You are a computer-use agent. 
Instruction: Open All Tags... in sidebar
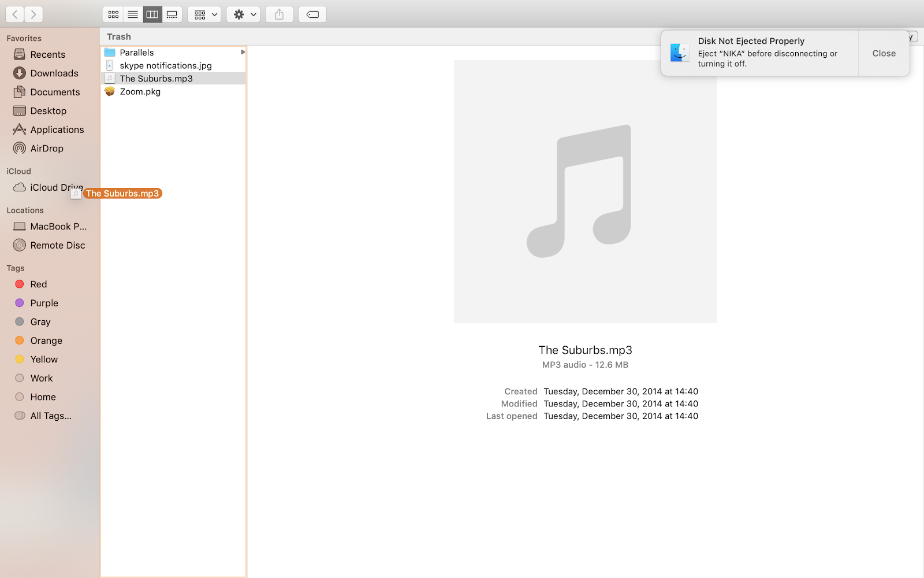click(x=50, y=416)
